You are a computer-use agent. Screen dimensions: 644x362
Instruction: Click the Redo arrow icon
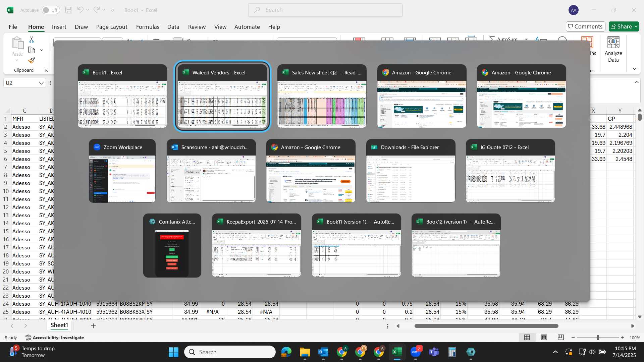[x=96, y=10]
